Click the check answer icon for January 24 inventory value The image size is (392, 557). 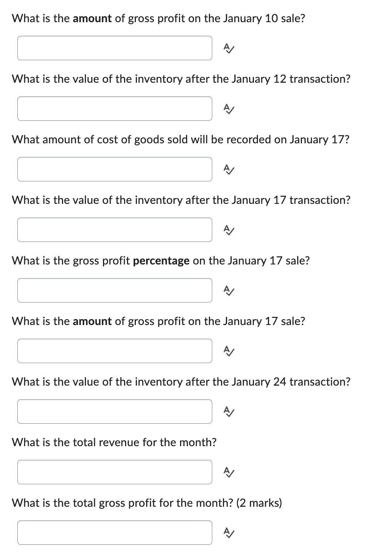(228, 412)
